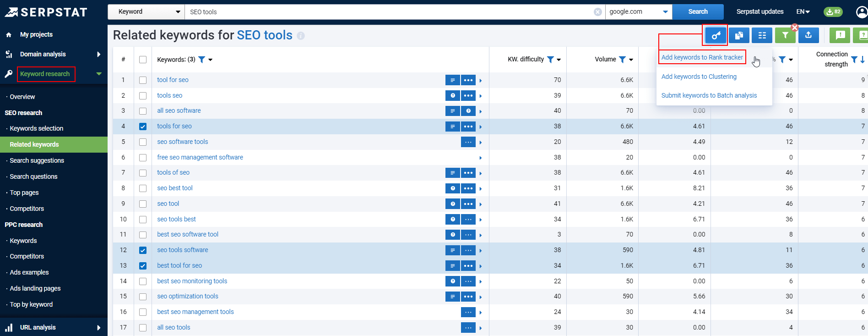Click the Search button
The width and height of the screenshot is (868, 336).
click(698, 12)
